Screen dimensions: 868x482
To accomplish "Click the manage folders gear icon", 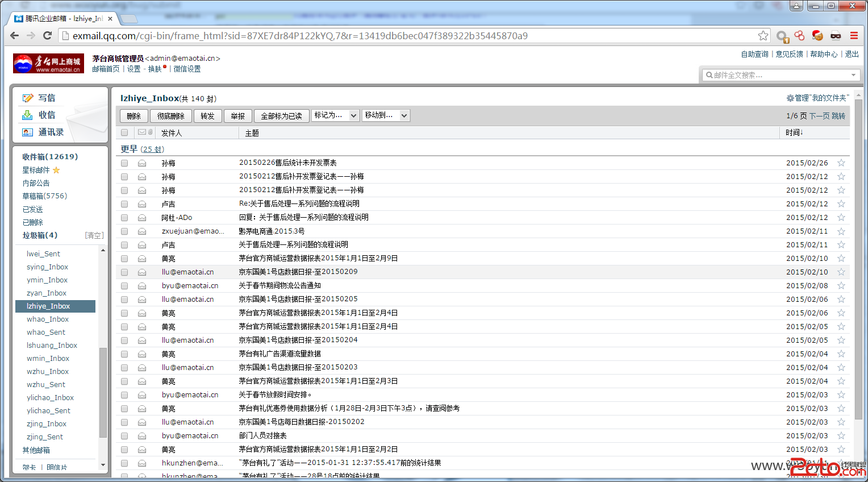I will click(790, 98).
